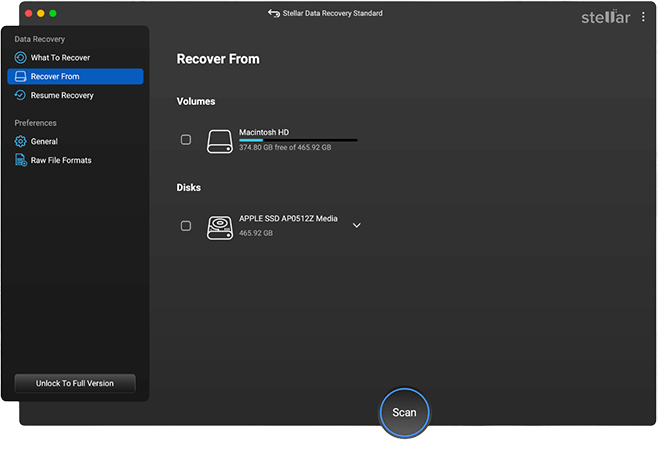Select Resume Recovery in sidebar
668x450 pixels.
pyautogui.click(x=62, y=96)
